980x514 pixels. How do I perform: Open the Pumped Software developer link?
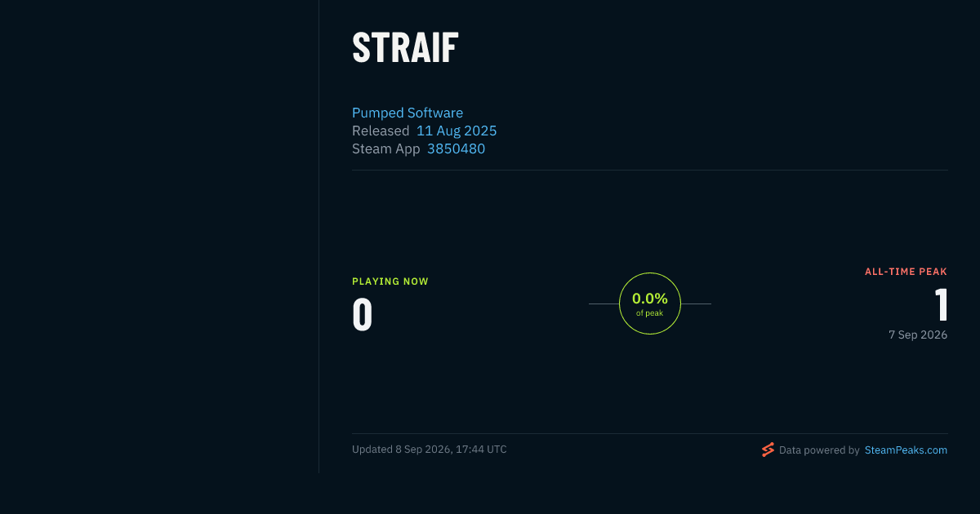coord(408,113)
